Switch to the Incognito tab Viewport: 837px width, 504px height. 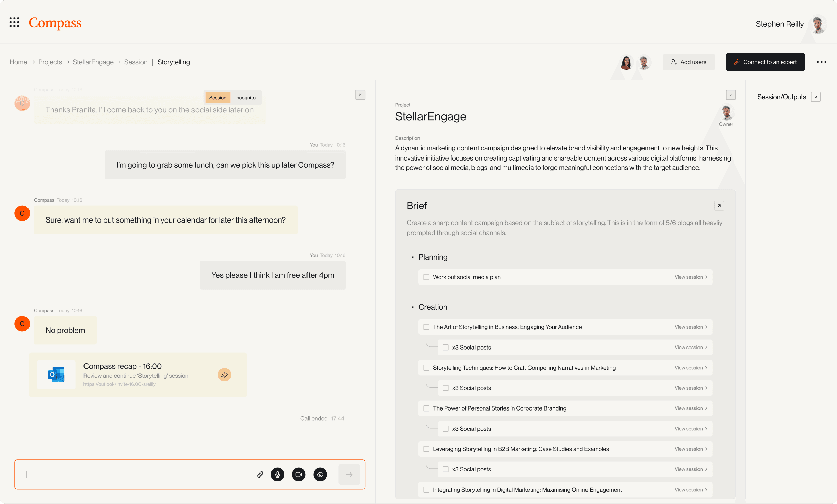pyautogui.click(x=245, y=98)
